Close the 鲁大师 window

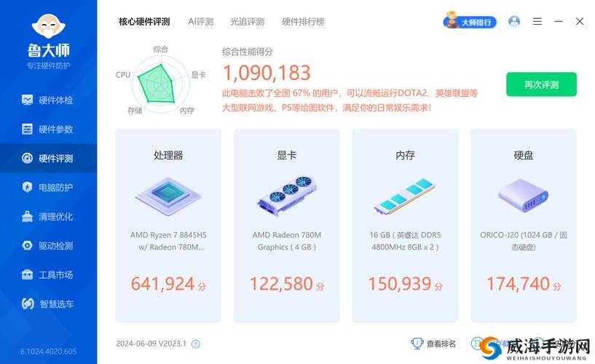click(580, 22)
